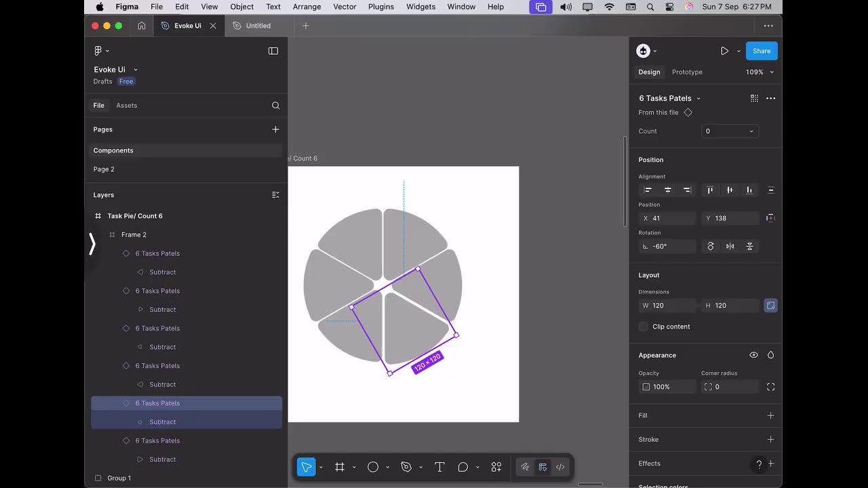Open the zoom level 109% dropdown
The height and width of the screenshot is (488, 868).
(759, 72)
